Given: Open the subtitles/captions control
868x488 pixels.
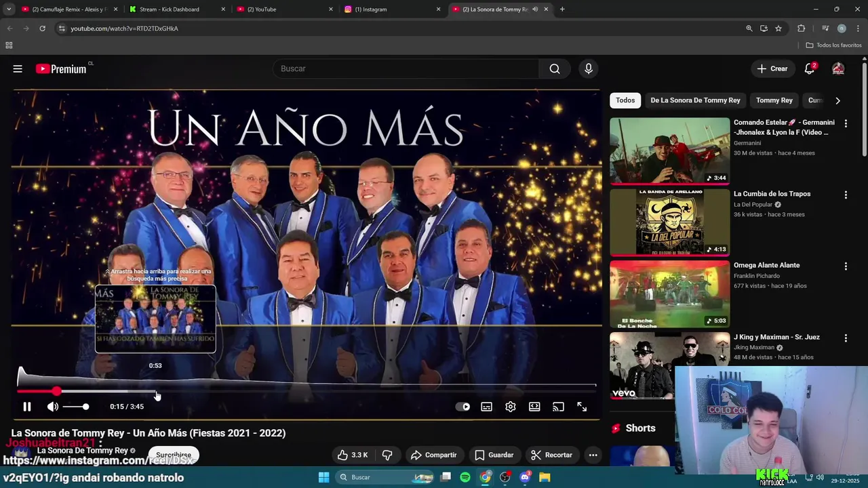Looking at the screenshot, I should pyautogui.click(x=486, y=407).
